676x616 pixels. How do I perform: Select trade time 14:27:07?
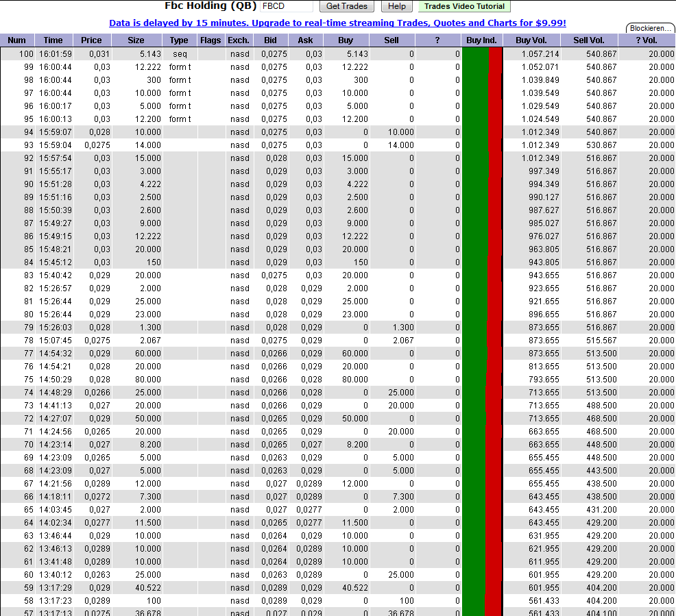[x=56, y=418]
